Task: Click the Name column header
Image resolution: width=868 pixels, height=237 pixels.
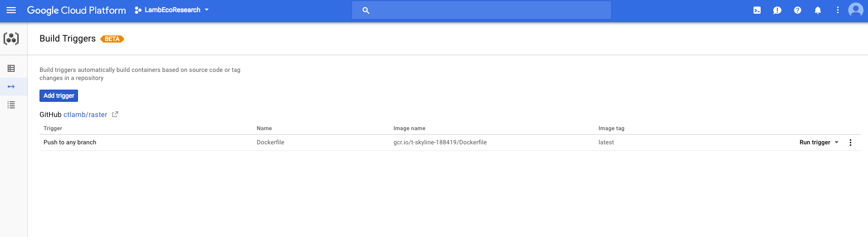Action: [x=264, y=128]
